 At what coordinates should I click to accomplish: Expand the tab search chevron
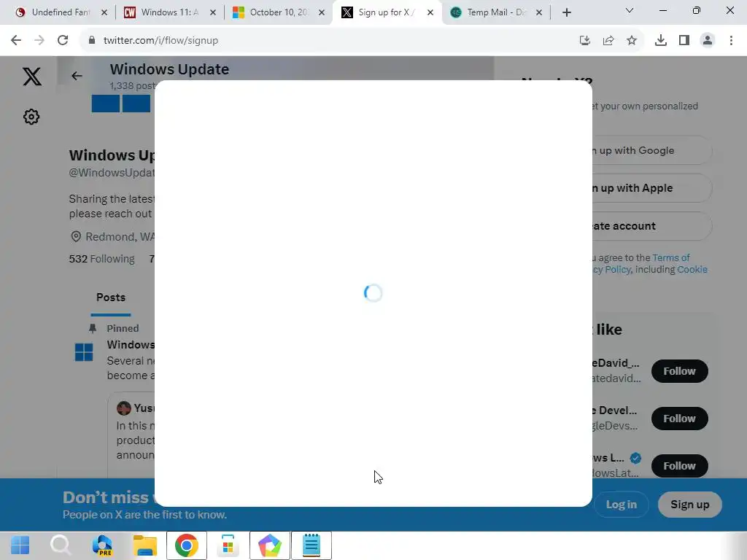(x=630, y=10)
